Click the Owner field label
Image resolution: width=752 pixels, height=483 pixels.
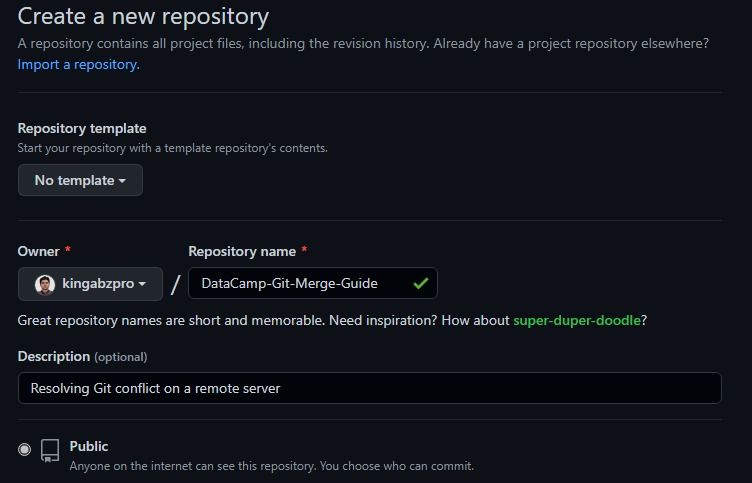[x=38, y=251]
